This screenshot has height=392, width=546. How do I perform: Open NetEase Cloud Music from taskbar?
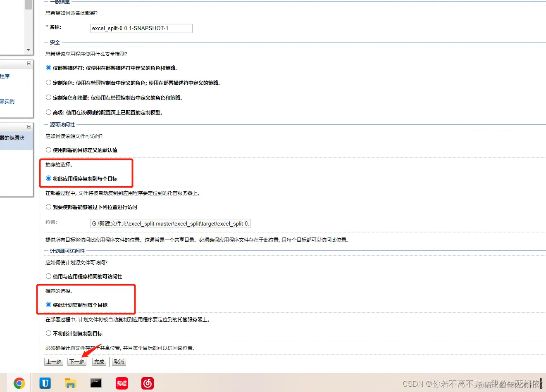(x=148, y=383)
